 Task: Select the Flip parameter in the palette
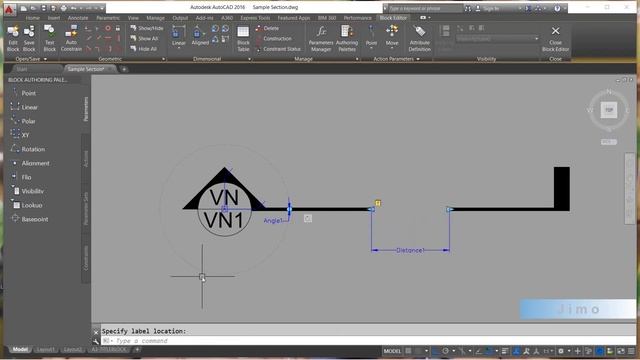point(21,177)
